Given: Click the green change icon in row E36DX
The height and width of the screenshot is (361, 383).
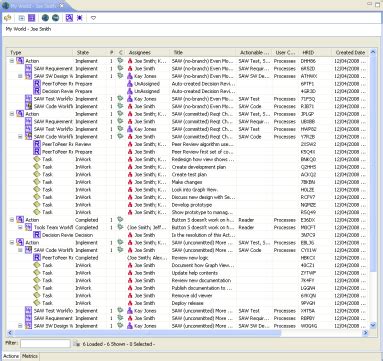Looking at the screenshot, I should pos(120,220).
